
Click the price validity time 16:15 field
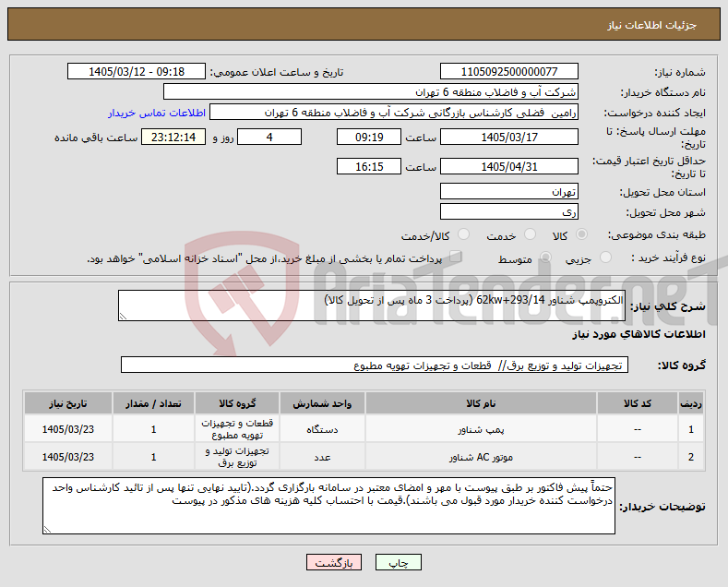(x=369, y=166)
